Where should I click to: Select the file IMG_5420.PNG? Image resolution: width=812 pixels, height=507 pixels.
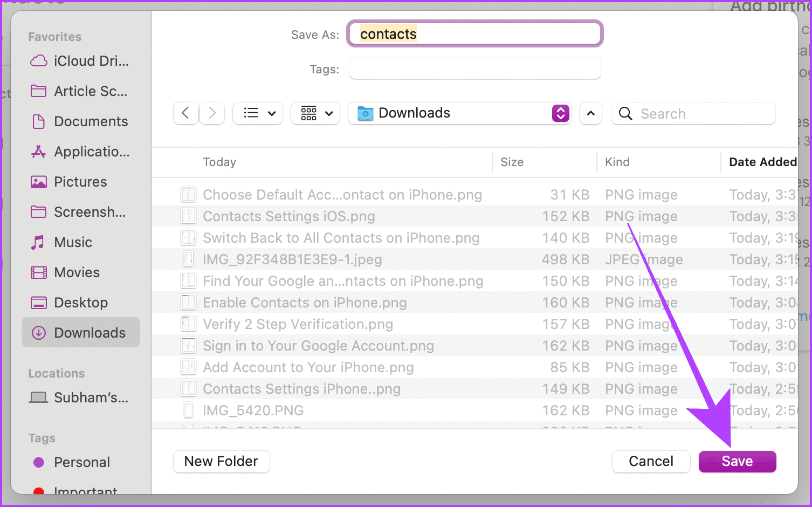point(253,410)
